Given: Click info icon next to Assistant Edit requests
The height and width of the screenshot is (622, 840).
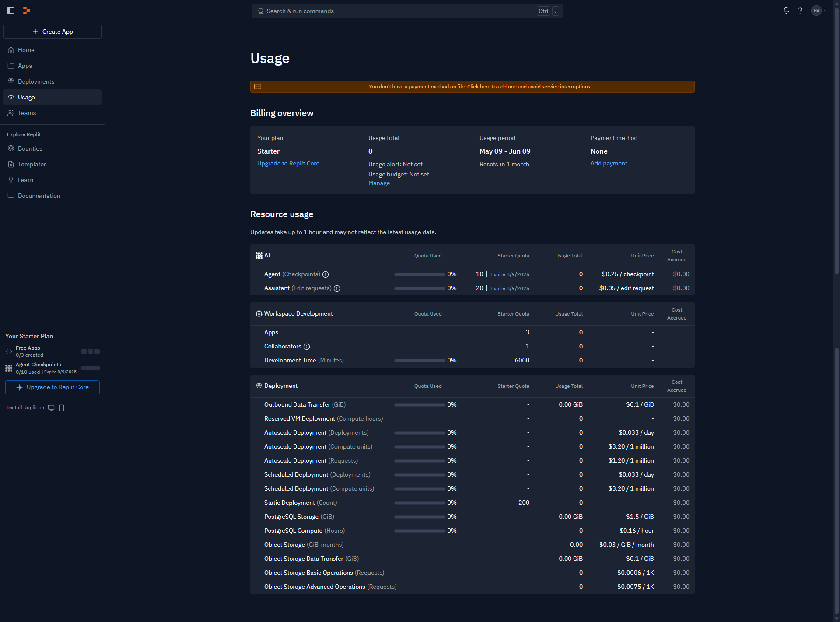Looking at the screenshot, I should pos(337,288).
